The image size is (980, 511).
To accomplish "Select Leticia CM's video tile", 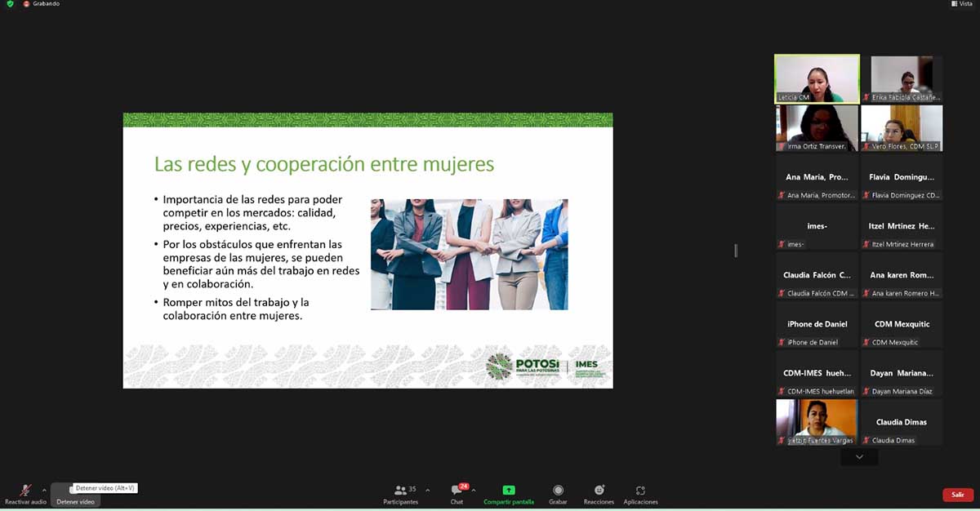I will (x=817, y=78).
